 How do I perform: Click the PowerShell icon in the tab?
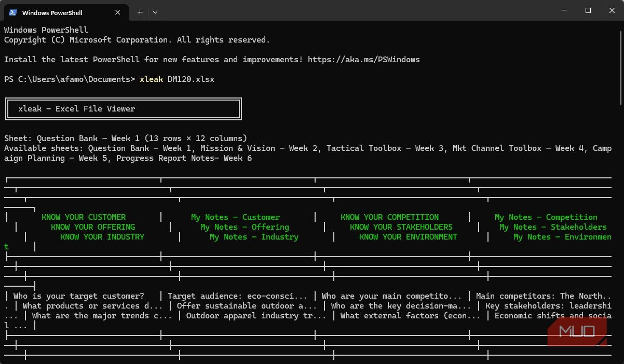[x=13, y=12]
